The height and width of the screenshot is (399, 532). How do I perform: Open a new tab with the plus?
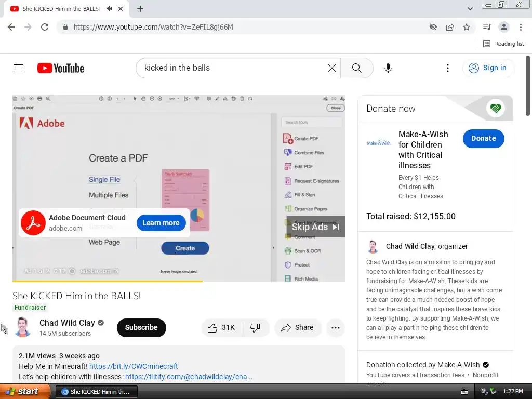click(140, 9)
